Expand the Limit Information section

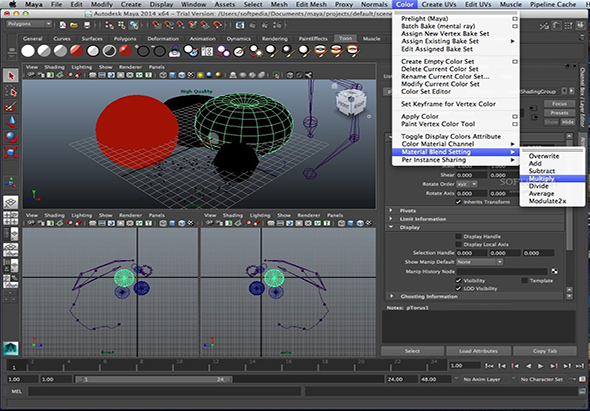click(x=391, y=219)
